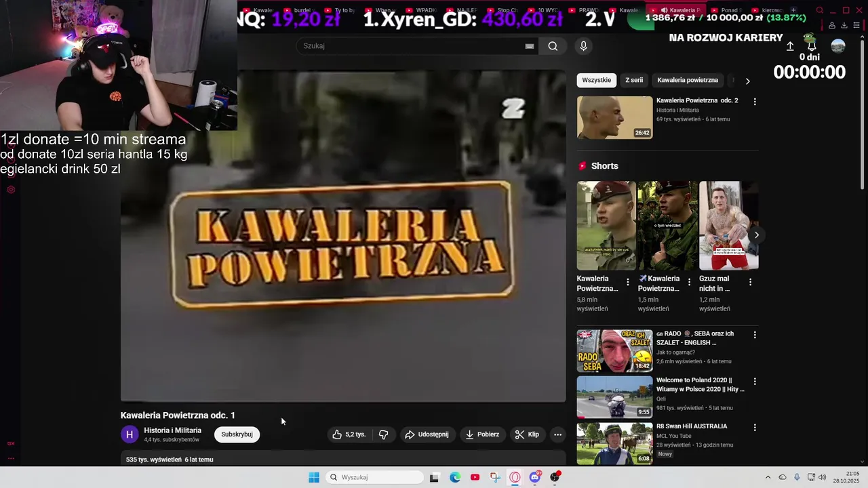Share the video via Udostępnij
Viewport: 868px width, 488px height.
(427, 434)
